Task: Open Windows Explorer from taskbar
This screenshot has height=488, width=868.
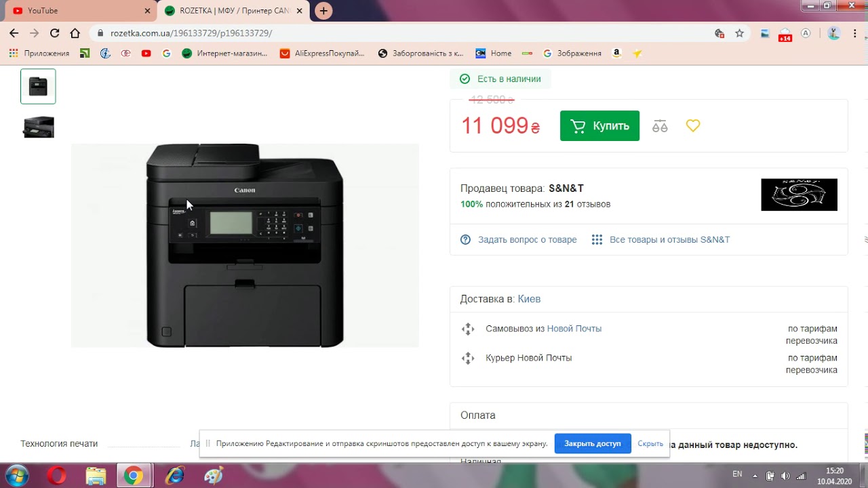Action: point(96,476)
